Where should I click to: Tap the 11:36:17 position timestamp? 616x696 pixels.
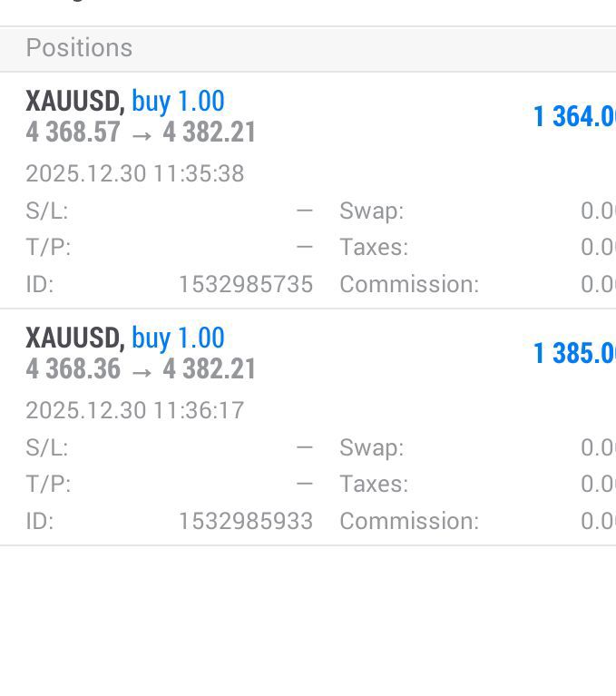[x=134, y=410]
